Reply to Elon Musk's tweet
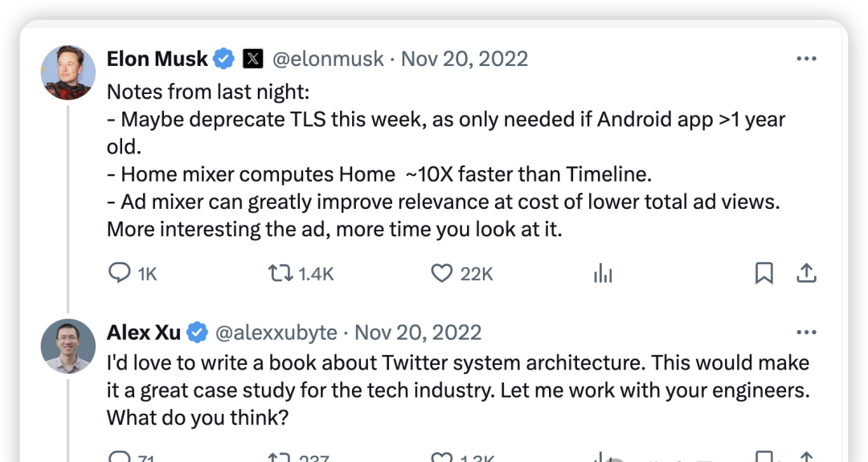Screen dimensions: 868x462 pos(120,274)
